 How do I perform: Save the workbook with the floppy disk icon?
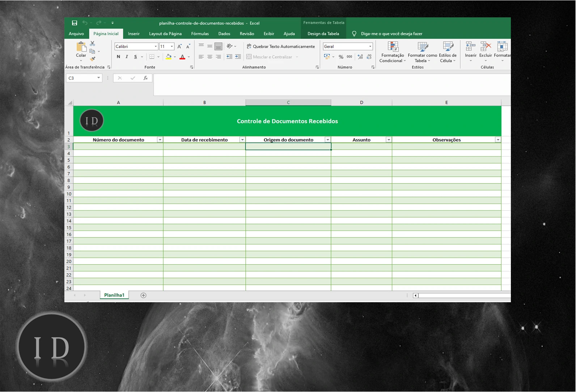75,23
